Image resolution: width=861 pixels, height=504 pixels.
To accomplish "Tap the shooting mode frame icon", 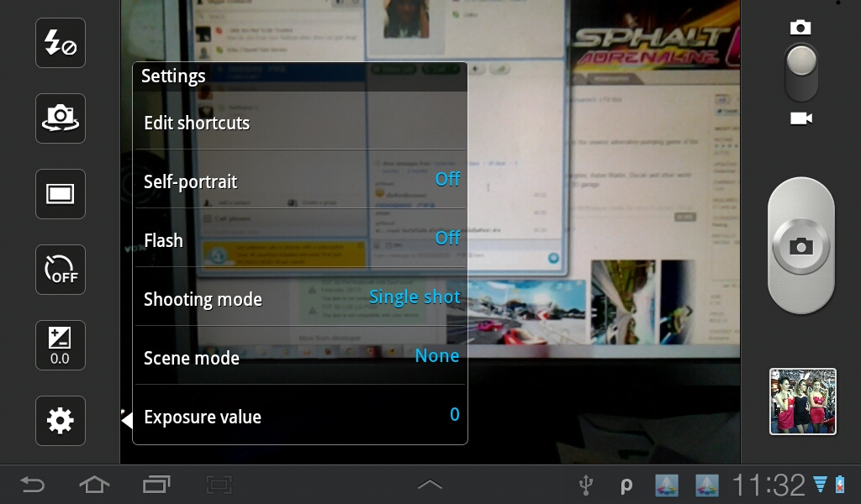I will tap(61, 194).
